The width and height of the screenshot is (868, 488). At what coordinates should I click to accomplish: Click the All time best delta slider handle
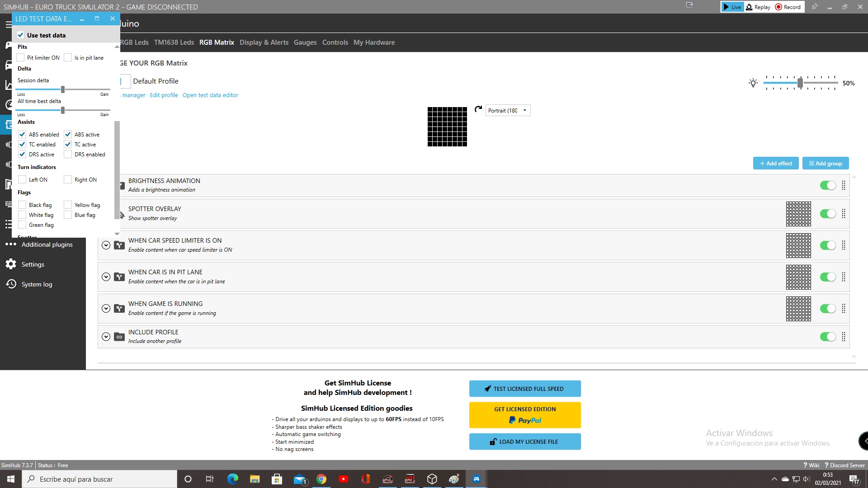pyautogui.click(x=63, y=110)
